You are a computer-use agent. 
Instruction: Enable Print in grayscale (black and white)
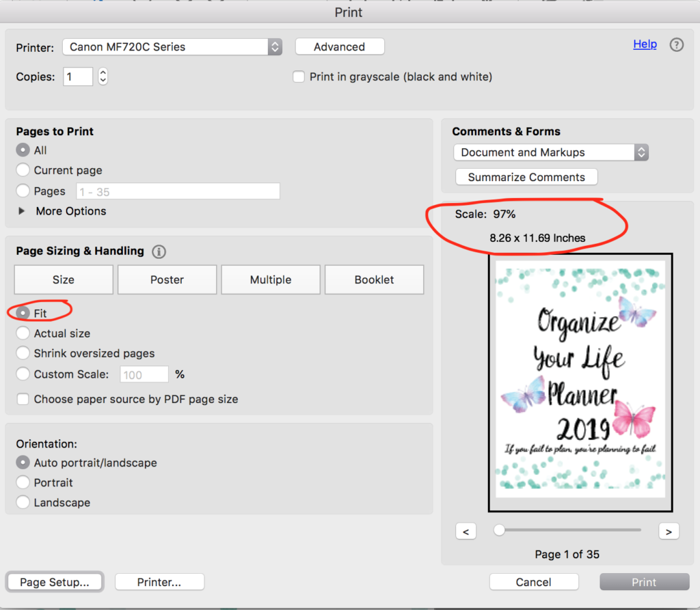299,77
